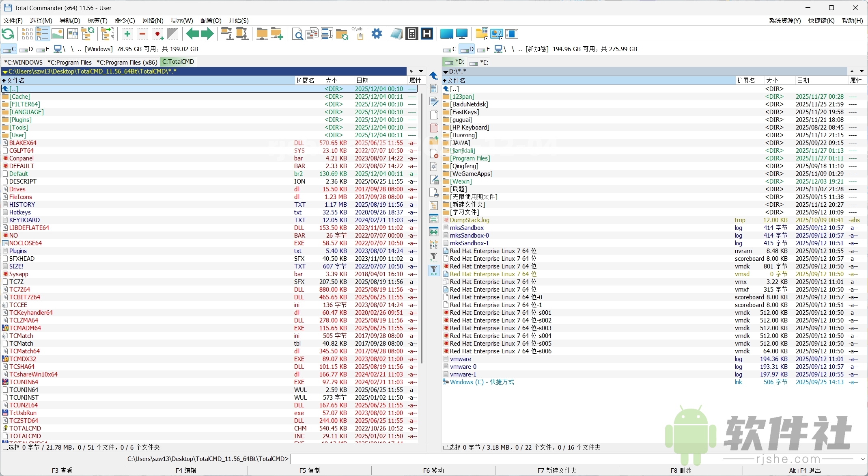Switch to Full details view mode
Image resolution: width=868 pixels, height=476 pixels.
point(43,34)
